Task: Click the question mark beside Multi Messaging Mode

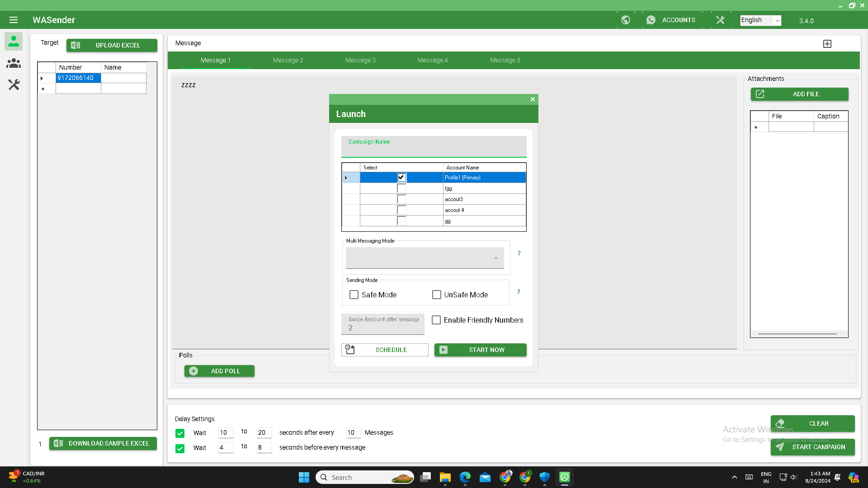Action: coord(519,253)
